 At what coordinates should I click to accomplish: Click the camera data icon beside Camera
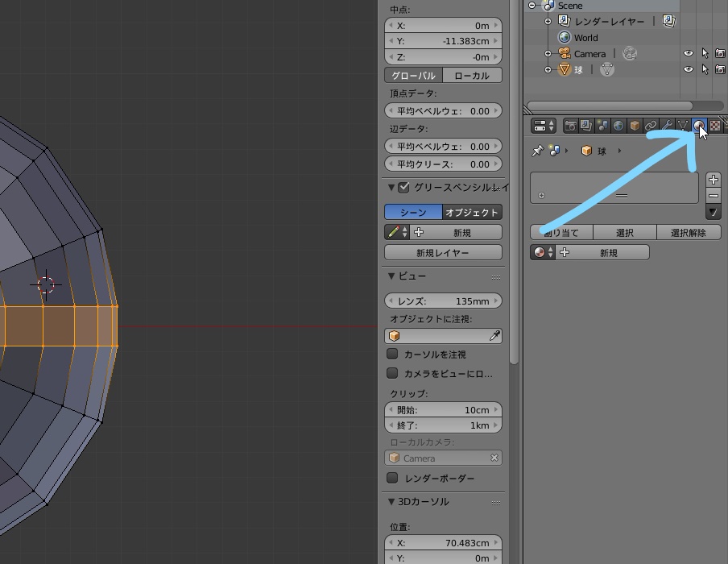point(629,53)
